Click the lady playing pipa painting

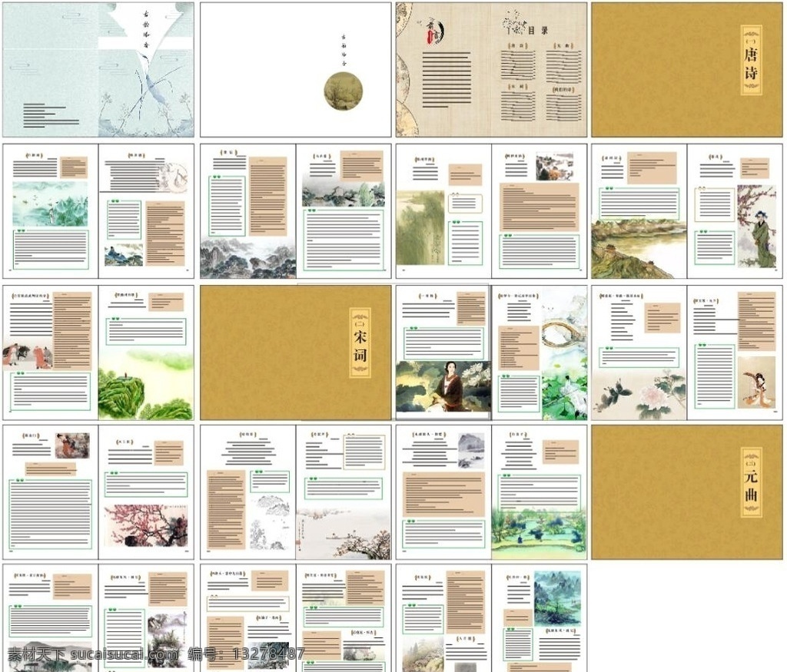click(x=756, y=382)
